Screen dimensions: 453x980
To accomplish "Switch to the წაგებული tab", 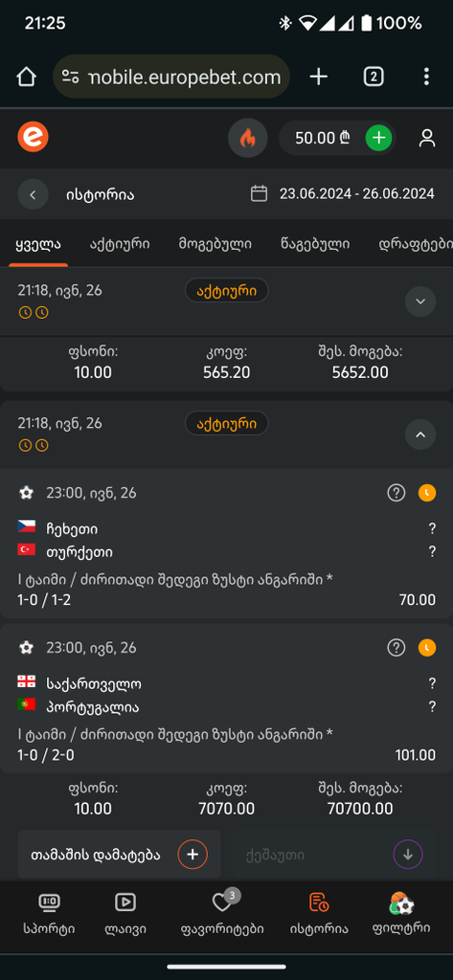I will [x=315, y=244].
